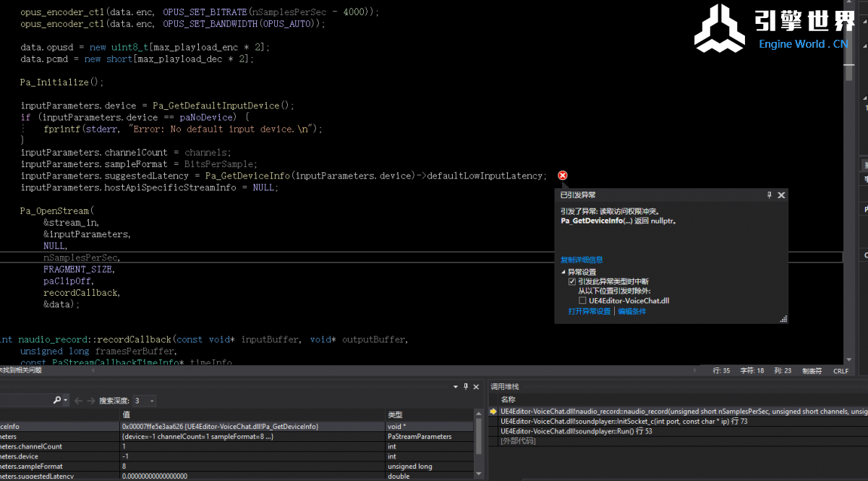Viewport: 868px width, 481px height.
Task: Click the data.pcmd = new short line
Action: (137, 59)
